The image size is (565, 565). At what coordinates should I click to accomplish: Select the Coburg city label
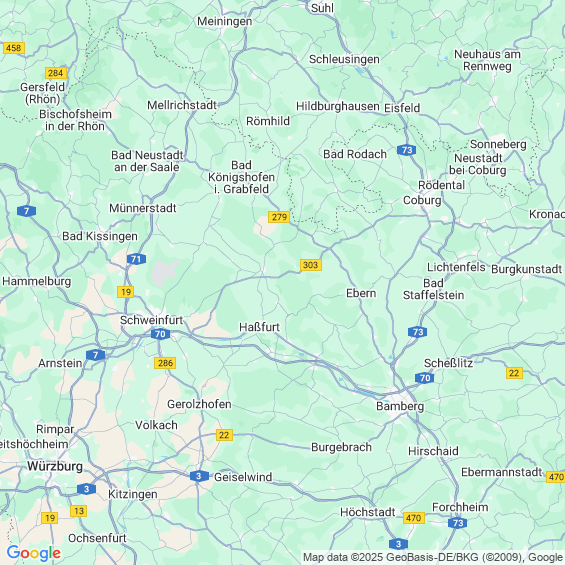pos(422,200)
